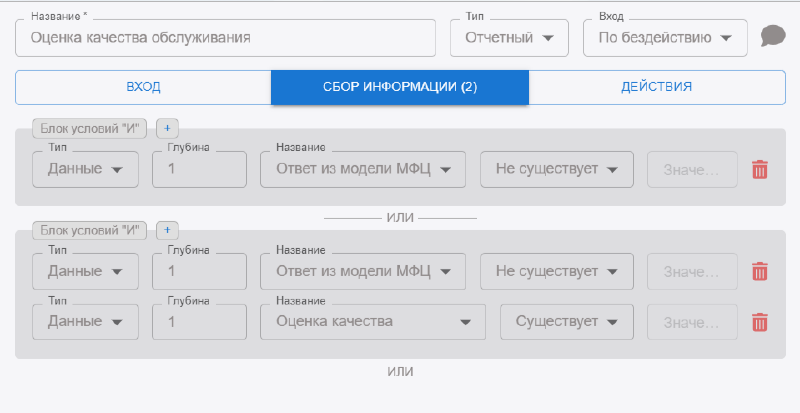The width and height of the screenshot is (800, 413).
Task: Add condition via plus in first block
Action: tap(167, 128)
